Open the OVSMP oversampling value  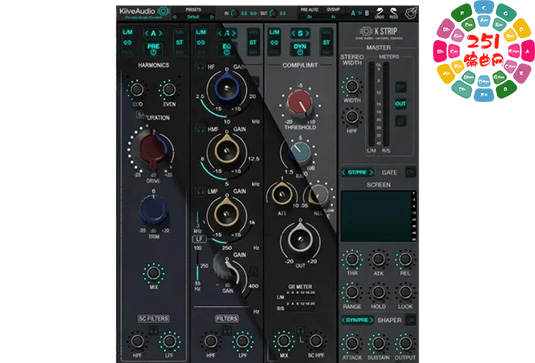(x=333, y=16)
